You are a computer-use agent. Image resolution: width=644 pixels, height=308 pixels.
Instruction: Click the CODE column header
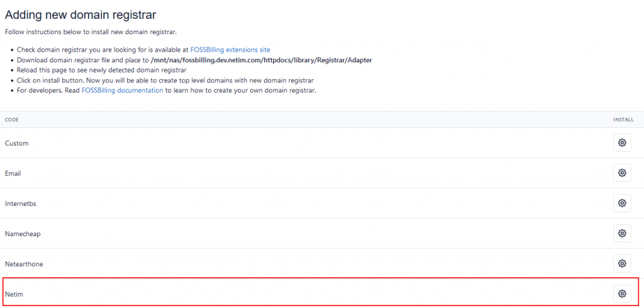tap(11, 120)
